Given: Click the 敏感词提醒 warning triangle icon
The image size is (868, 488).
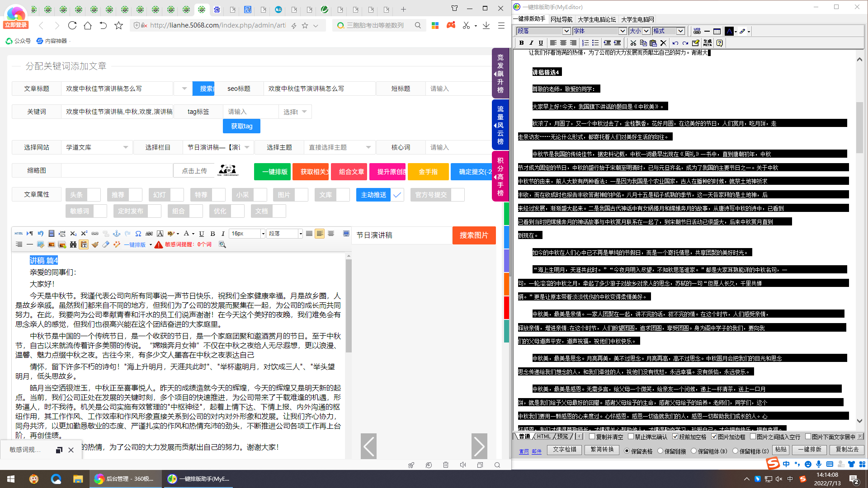Looking at the screenshot, I should tap(158, 244).
